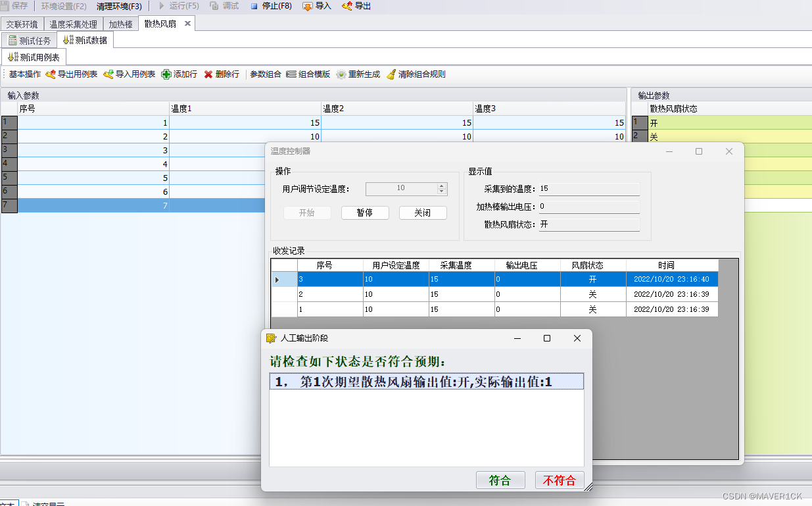Click the temperature spinner up arrow
812x506 pixels.
(x=442, y=185)
